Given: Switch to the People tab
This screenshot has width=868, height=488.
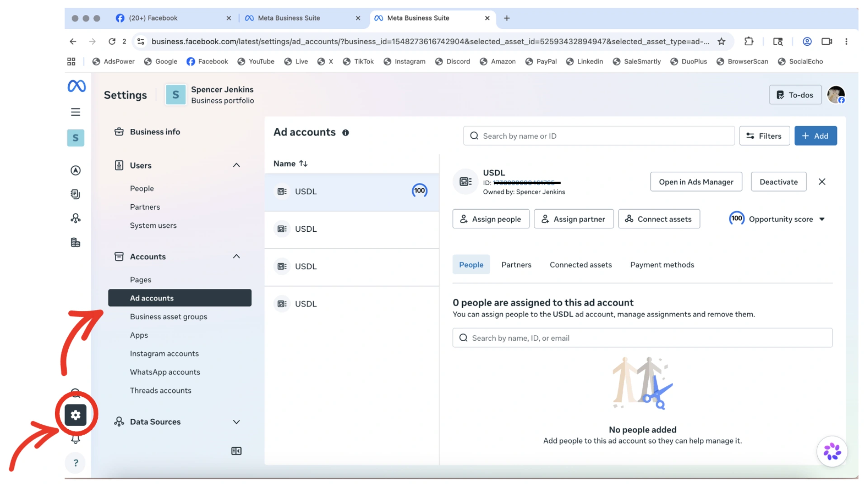Looking at the screenshot, I should pyautogui.click(x=471, y=265).
